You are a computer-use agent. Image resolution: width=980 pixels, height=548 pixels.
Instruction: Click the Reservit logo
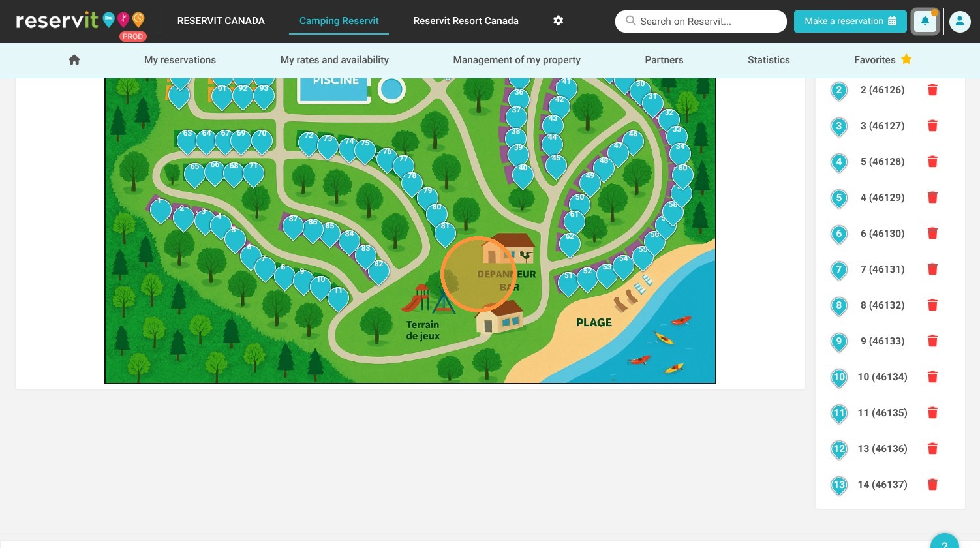coord(81,22)
